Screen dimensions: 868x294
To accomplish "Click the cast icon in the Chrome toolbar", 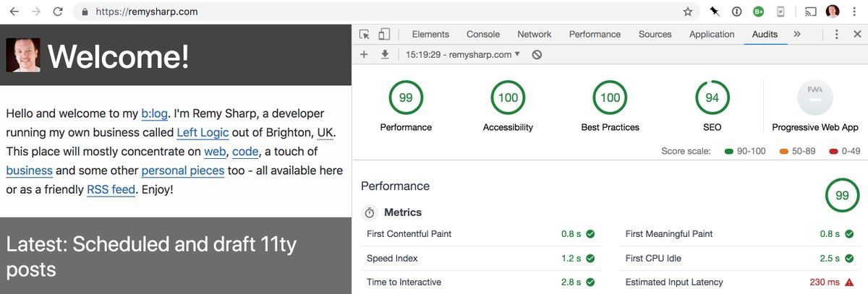I will (x=811, y=12).
